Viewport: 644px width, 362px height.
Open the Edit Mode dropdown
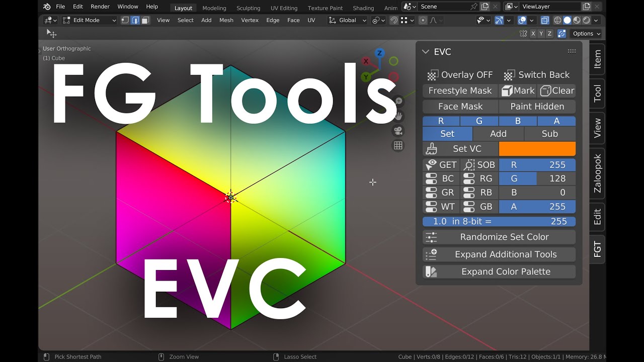(90, 20)
